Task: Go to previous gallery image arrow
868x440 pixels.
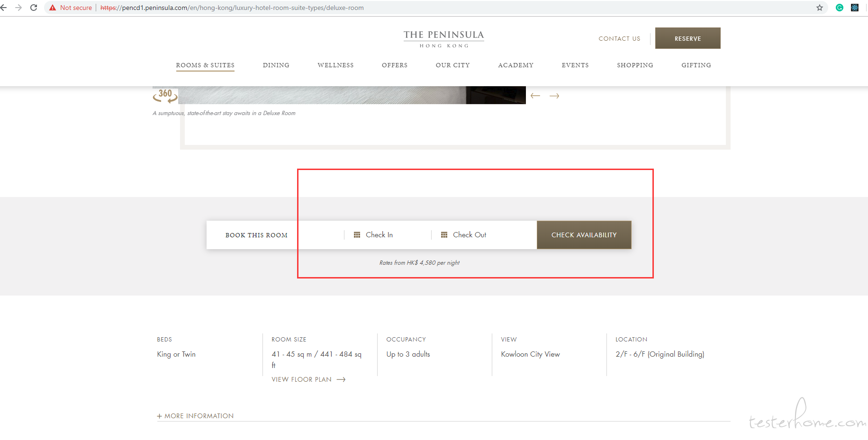Action: tap(535, 96)
